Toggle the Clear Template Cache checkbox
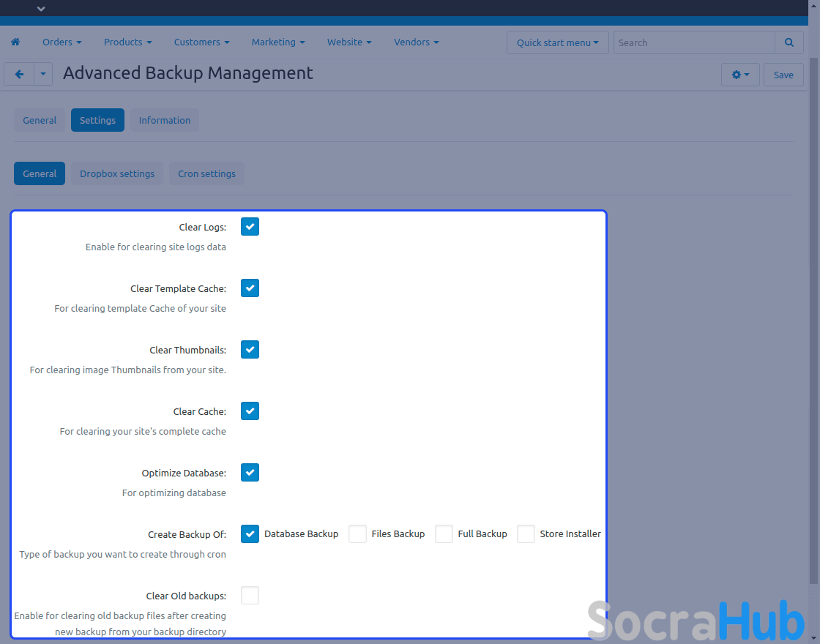The height and width of the screenshot is (644, 820). click(x=250, y=288)
